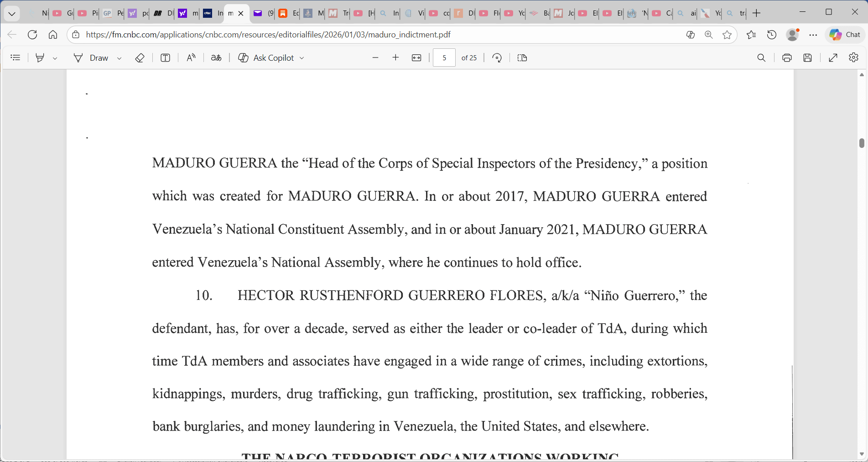This screenshot has height=462, width=868.
Task: Click the scrollbar down arrow
Action: pos(862,454)
